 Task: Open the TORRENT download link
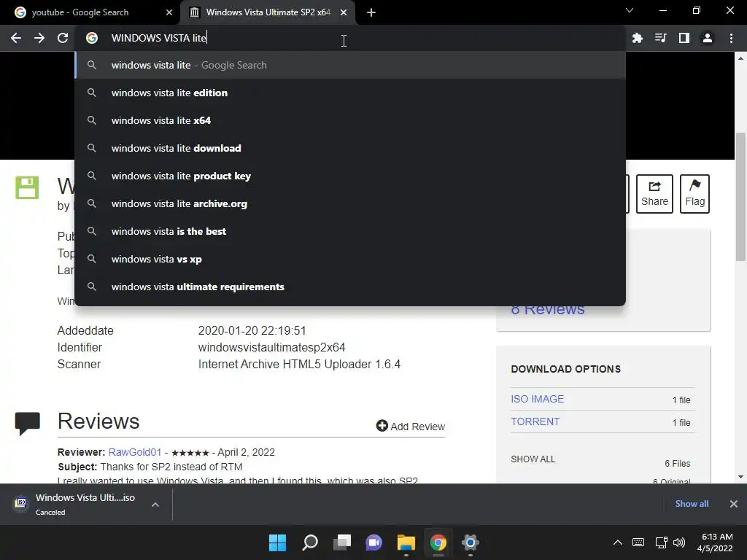click(x=535, y=422)
